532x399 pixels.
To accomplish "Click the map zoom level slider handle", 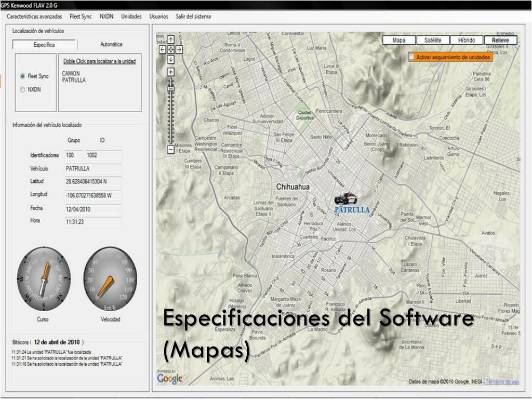I will 170,89.
